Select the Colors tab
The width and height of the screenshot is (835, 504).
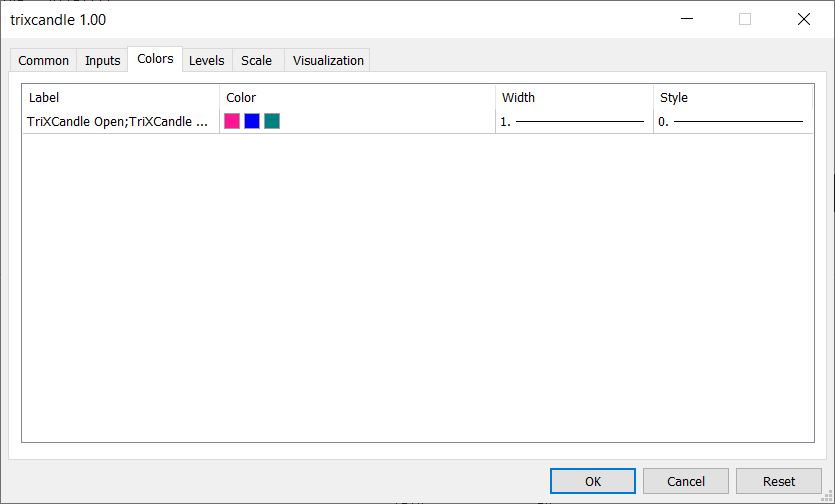click(155, 59)
